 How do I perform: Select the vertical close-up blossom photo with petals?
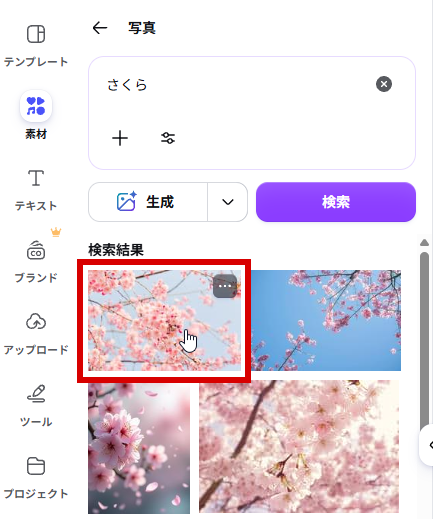[x=139, y=448]
